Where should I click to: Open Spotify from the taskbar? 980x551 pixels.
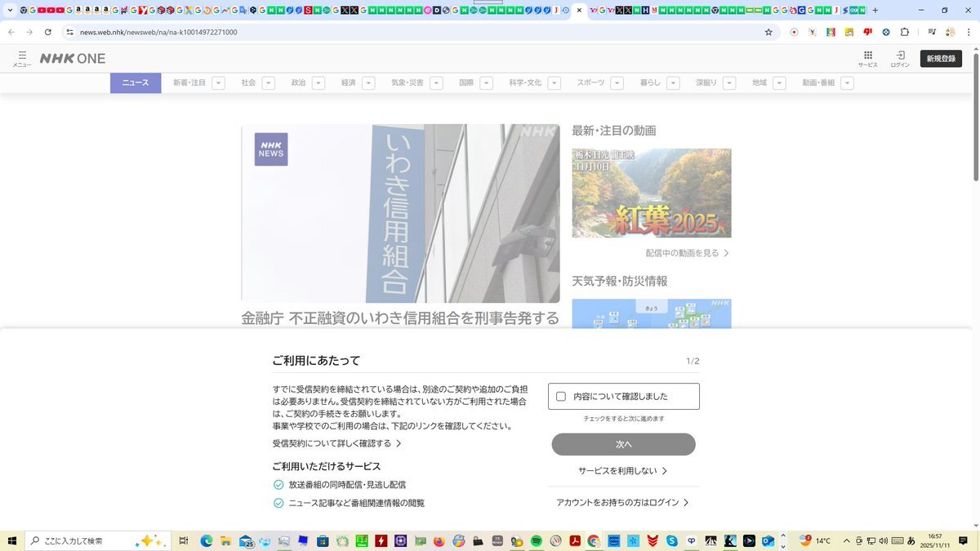click(537, 540)
